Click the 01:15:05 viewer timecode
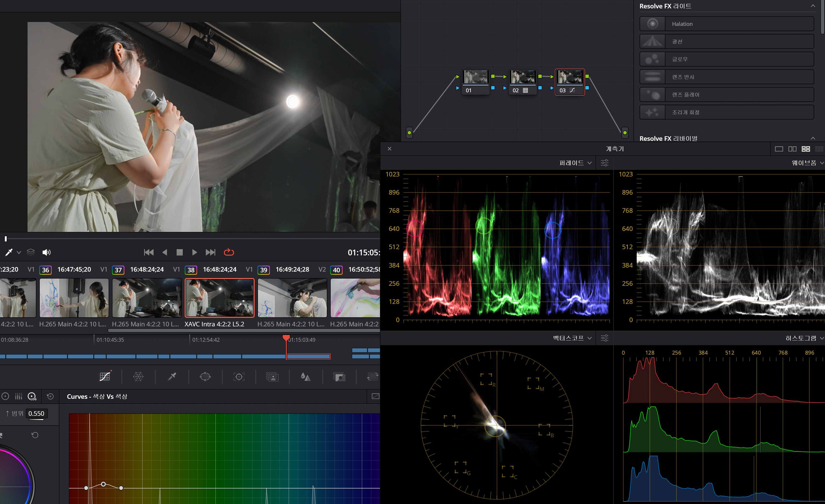This screenshot has width=825, height=504. [x=364, y=253]
